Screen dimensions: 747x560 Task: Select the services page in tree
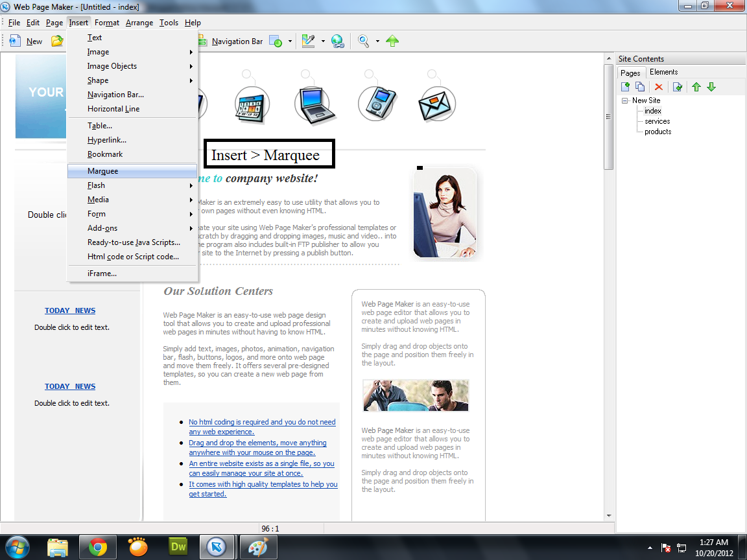point(658,121)
